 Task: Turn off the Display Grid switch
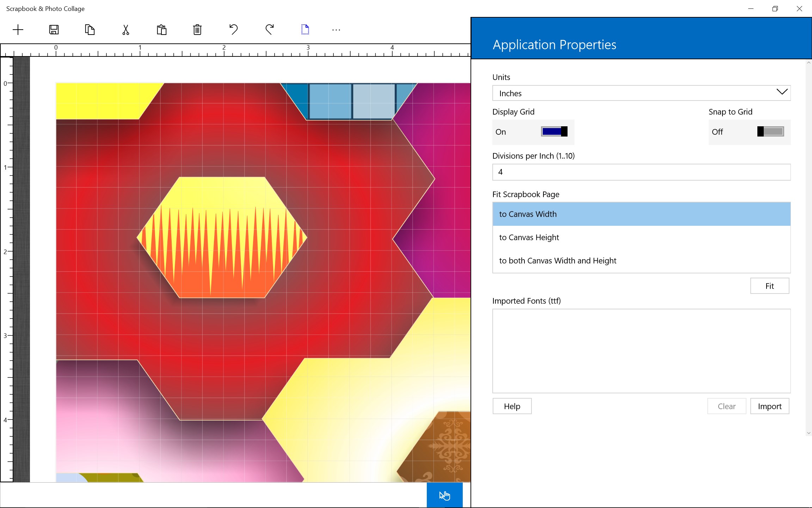point(554,132)
